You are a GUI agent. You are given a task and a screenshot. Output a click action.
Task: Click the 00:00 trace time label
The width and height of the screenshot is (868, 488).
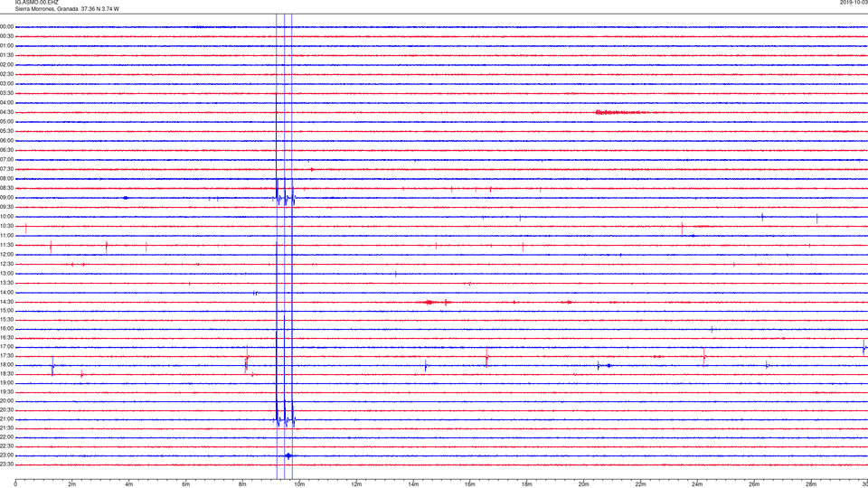(x=7, y=26)
